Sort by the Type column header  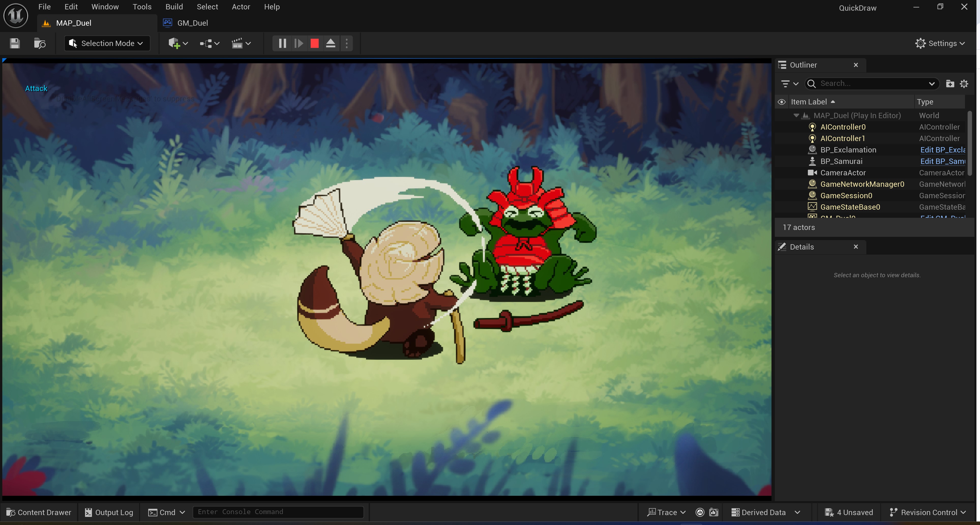point(940,102)
